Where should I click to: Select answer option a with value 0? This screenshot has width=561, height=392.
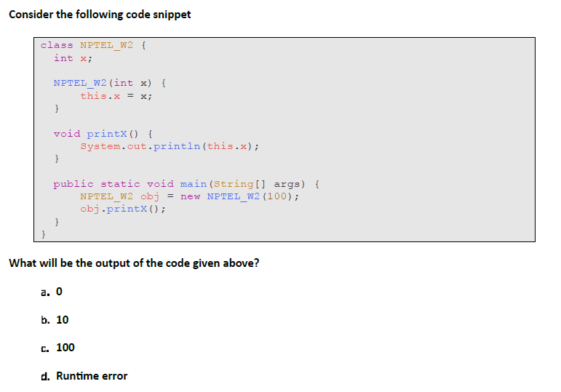(x=52, y=292)
